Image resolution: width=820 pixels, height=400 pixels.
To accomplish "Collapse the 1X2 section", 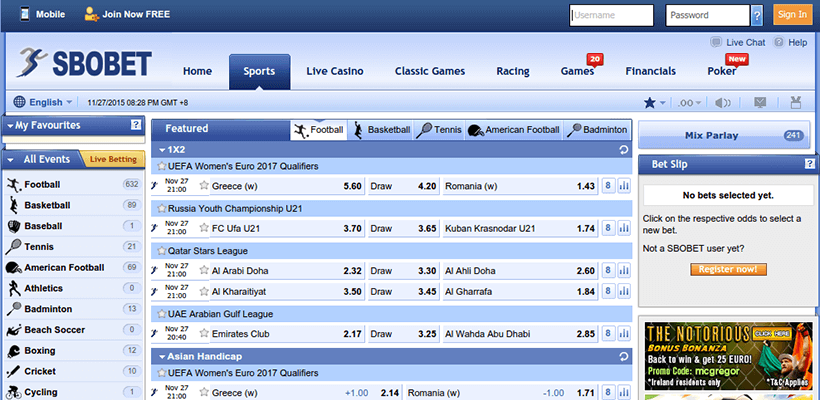I will pyautogui.click(x=160, y=149).
